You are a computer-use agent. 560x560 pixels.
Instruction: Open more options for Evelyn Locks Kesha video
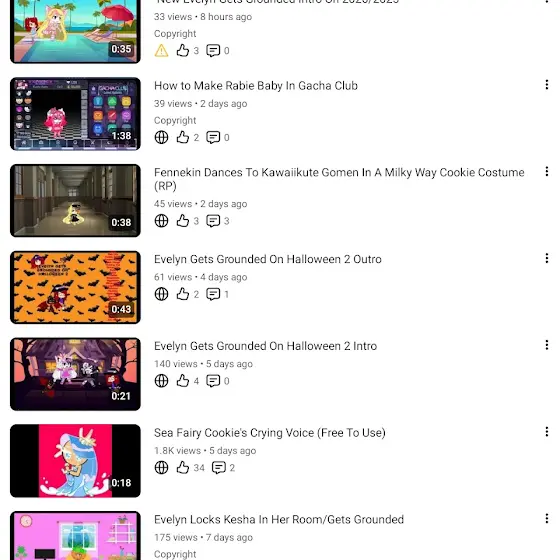click(547, 519)
